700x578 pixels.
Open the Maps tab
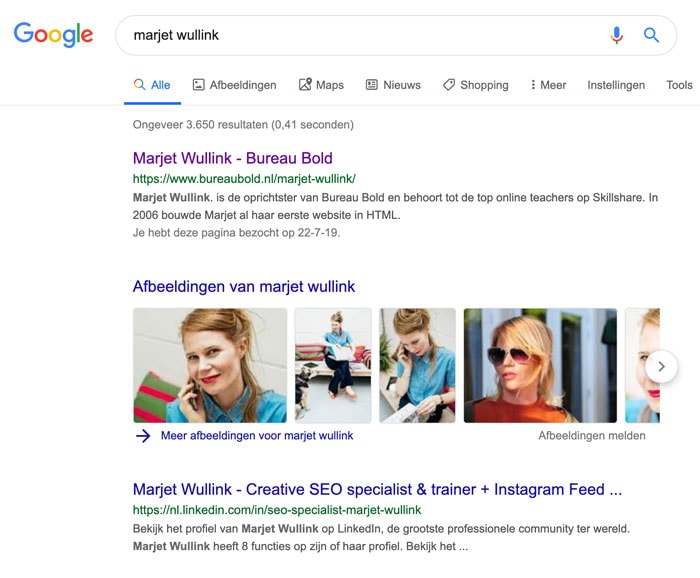(321, 85)
